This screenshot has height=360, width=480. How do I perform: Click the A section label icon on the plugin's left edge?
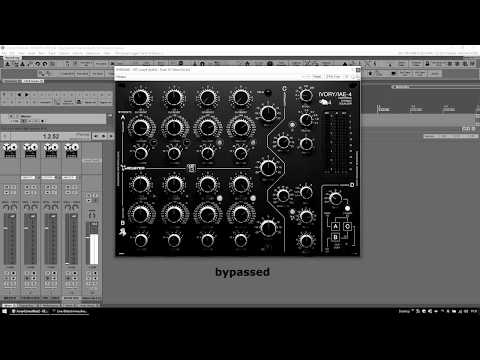point(123,117)
